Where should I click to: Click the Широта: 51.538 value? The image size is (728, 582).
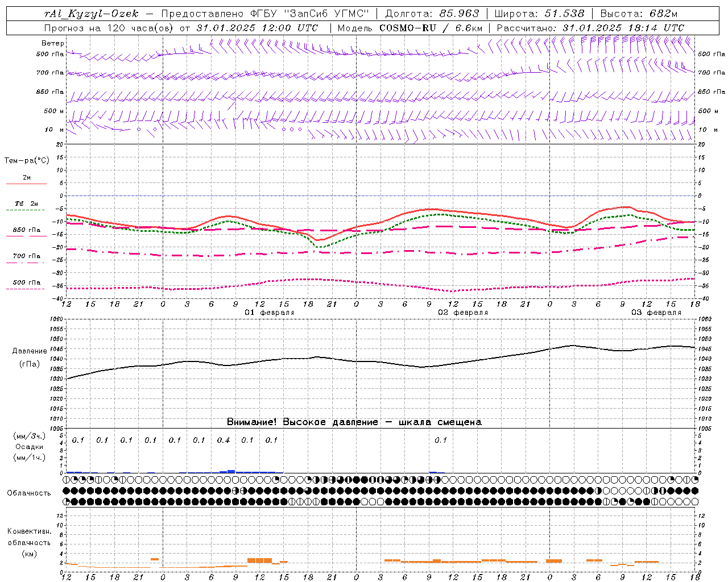[539, 14]
